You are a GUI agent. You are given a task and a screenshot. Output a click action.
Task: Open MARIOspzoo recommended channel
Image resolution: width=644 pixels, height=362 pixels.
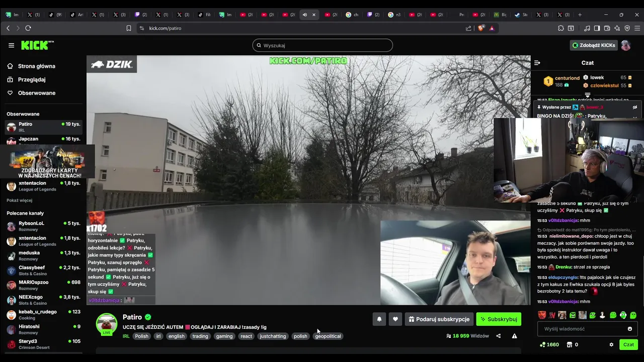pos(43,285)
